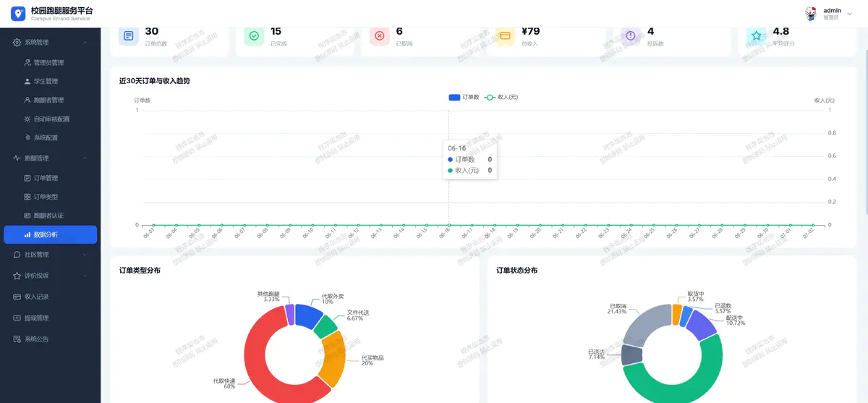
Task: Click the 订单管理 list icon
Action: click(27, 178)
